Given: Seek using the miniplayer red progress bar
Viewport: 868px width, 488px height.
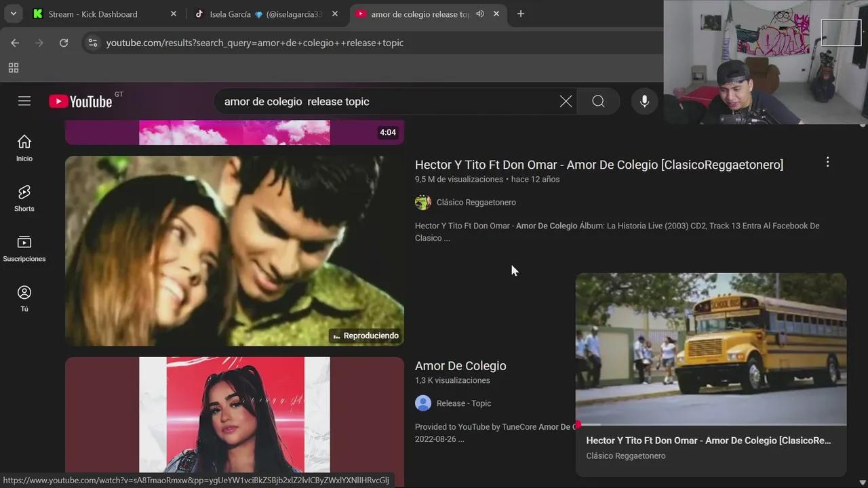Looking at the screenshot, I should click(711, 425).
